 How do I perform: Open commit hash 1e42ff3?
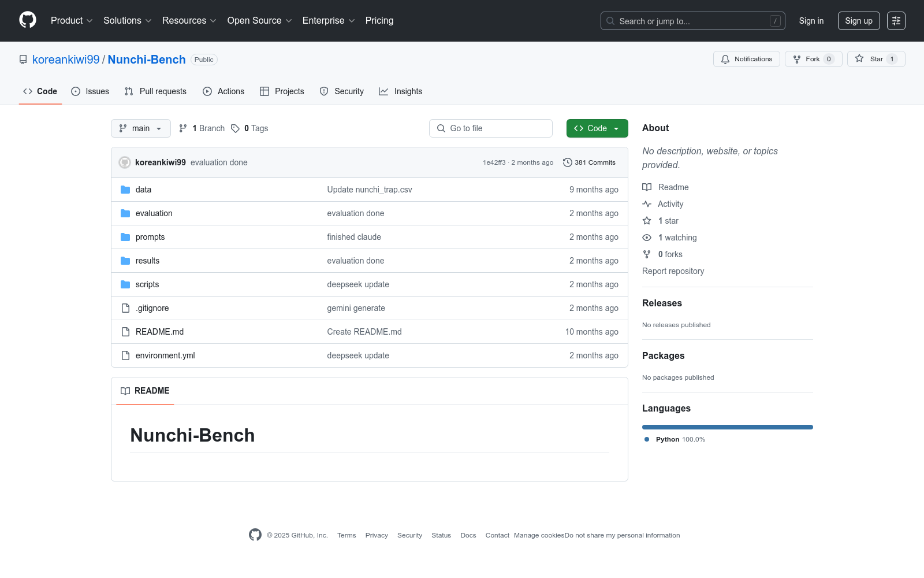494,162
